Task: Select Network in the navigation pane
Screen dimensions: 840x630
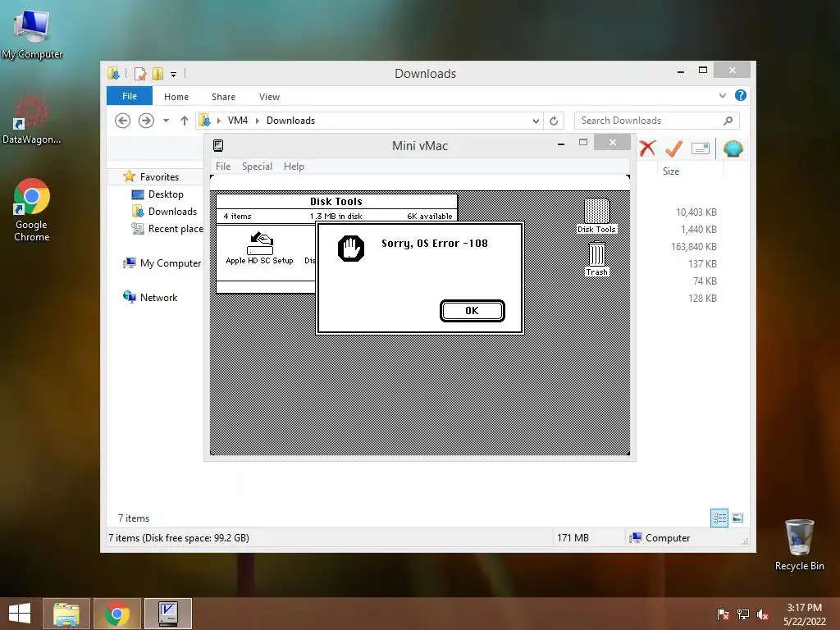Action: 150,297
